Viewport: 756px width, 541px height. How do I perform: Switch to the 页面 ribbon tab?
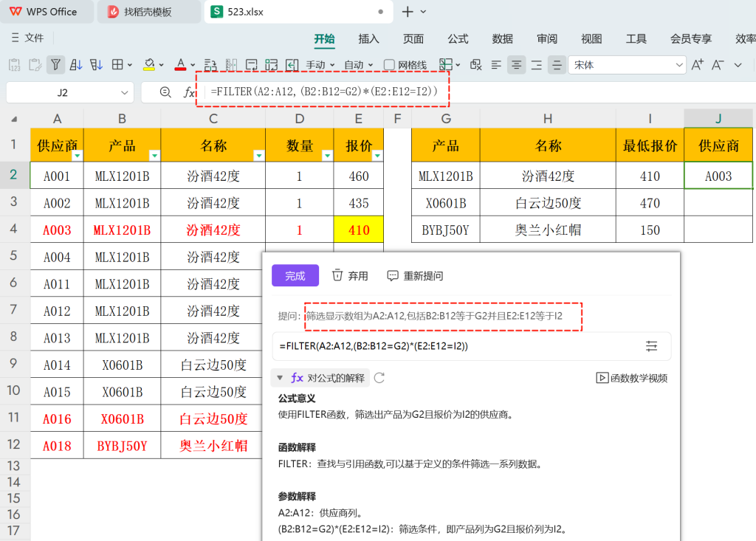pos(413,38)
